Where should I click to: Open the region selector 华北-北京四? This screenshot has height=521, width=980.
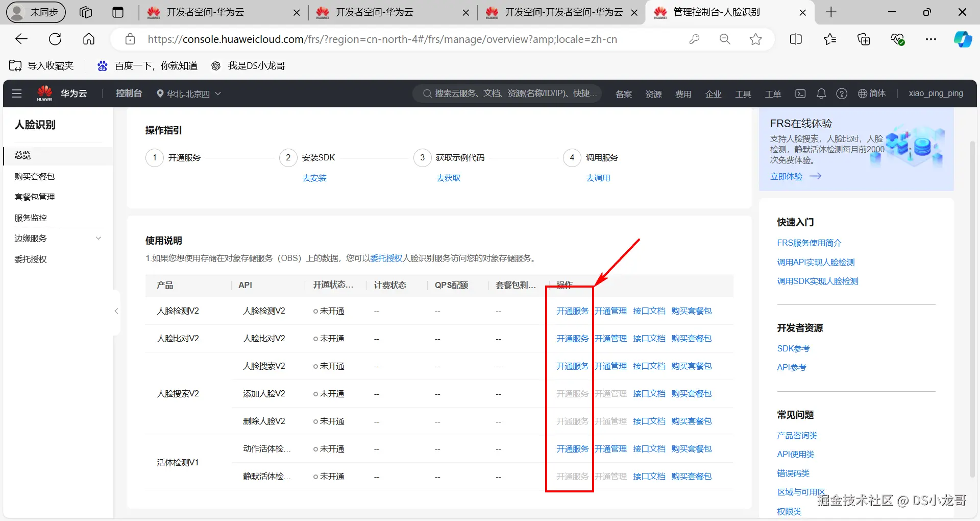pos(189,93)
